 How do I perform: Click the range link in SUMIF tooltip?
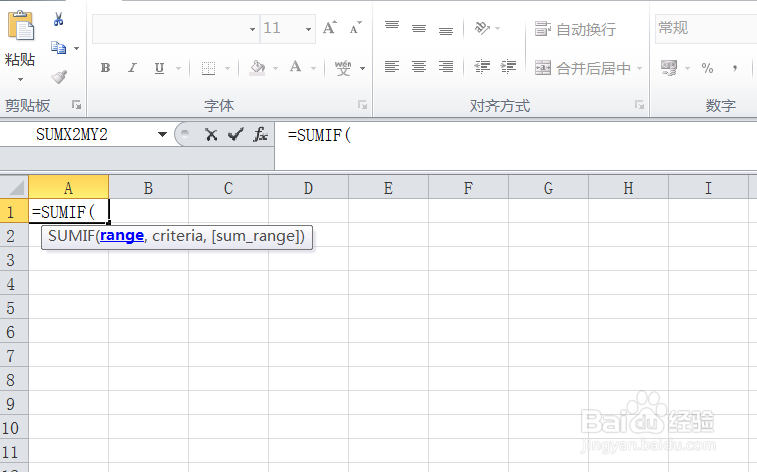pos(122,236)
